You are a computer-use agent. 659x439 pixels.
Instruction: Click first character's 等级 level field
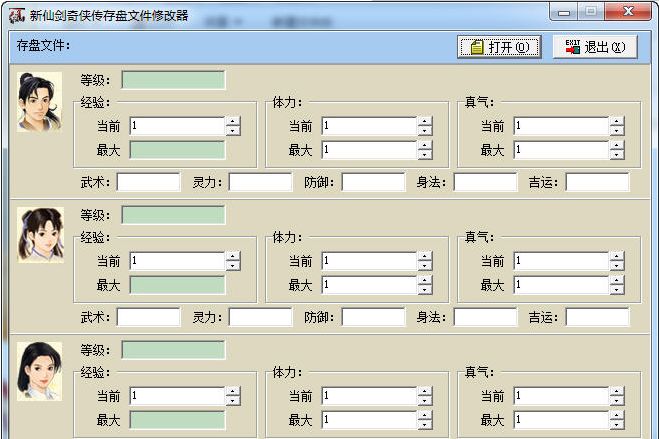tap(173, 80)
